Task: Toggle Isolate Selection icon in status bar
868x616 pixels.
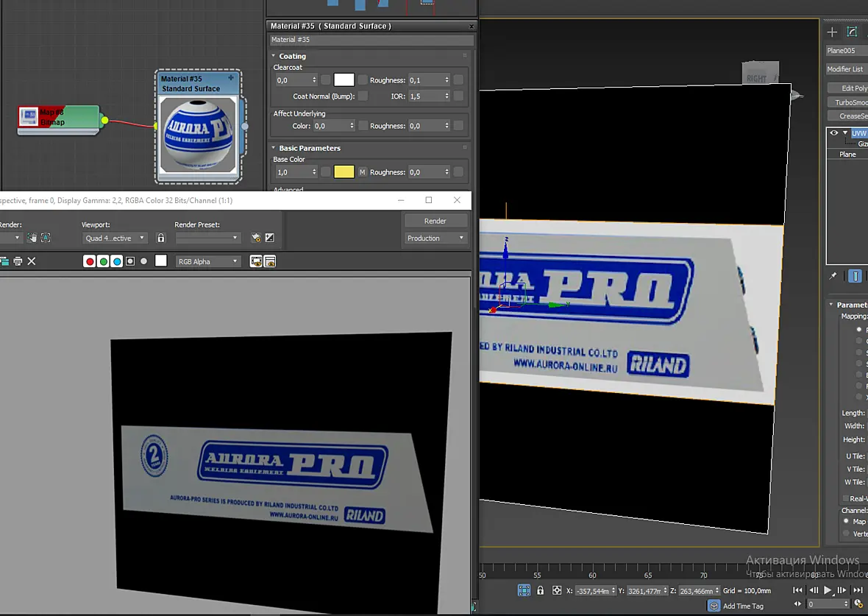Action: tap(524, 590)
